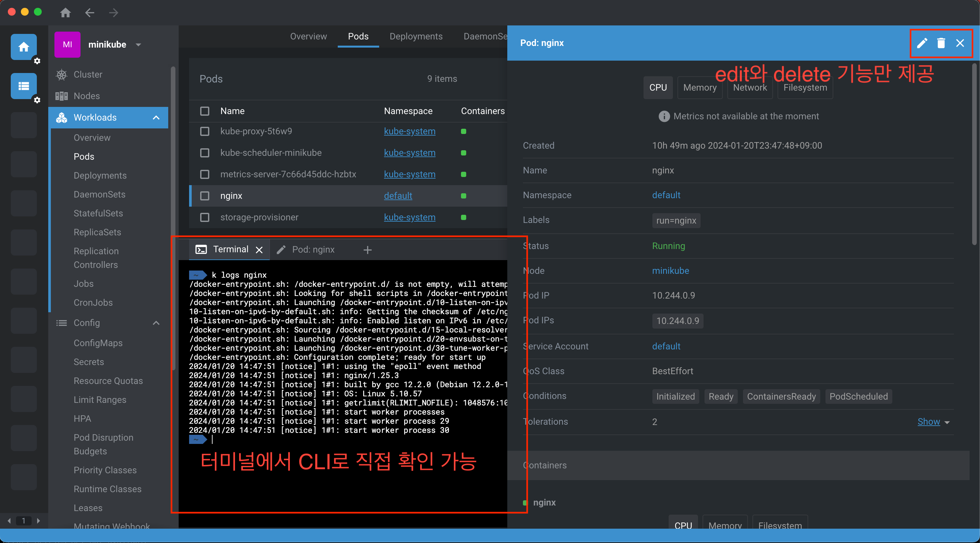Tick the kube-proxy-5t6w9 row checkbox
The width and height of the screenshot is (980, 543).
pyautogui.click(x=205, y=131)
